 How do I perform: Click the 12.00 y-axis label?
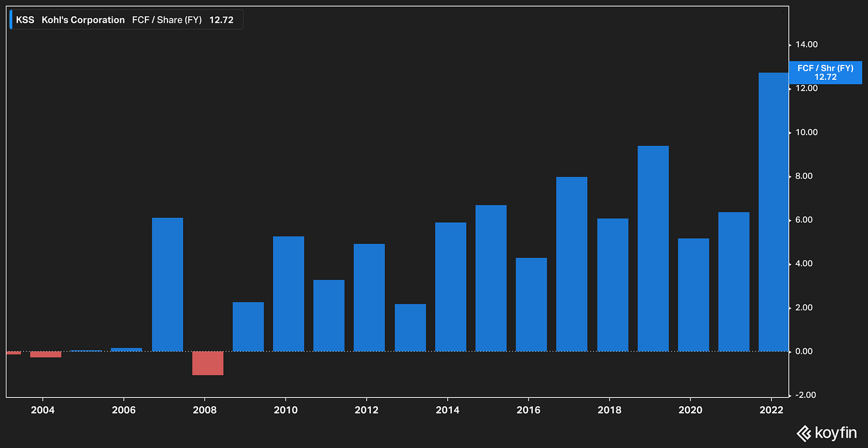point(805,88)
